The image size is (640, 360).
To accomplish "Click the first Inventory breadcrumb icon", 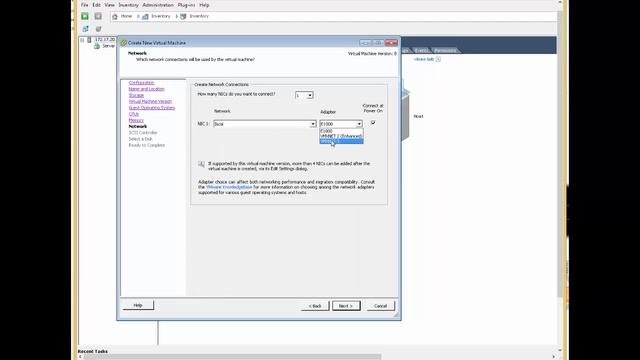I will (145, 16).
